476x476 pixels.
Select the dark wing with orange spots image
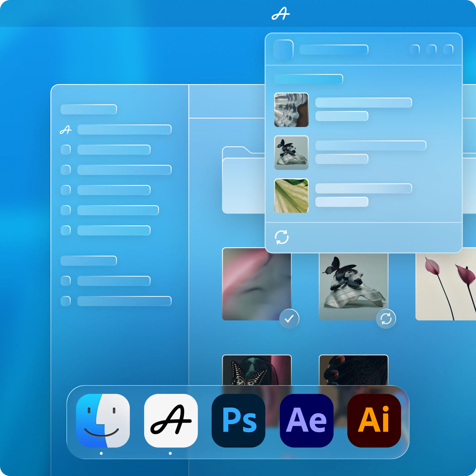(353, 370)
